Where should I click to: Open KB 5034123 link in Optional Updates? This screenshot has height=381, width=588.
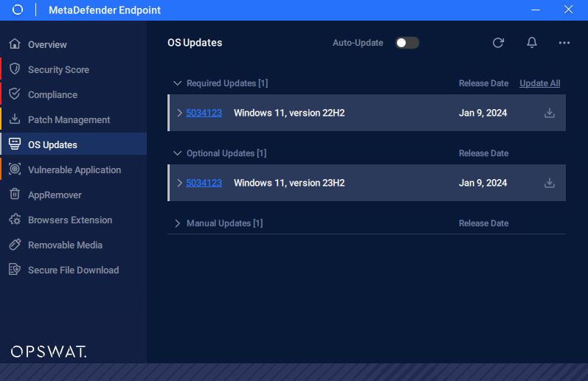pos(204,183)
